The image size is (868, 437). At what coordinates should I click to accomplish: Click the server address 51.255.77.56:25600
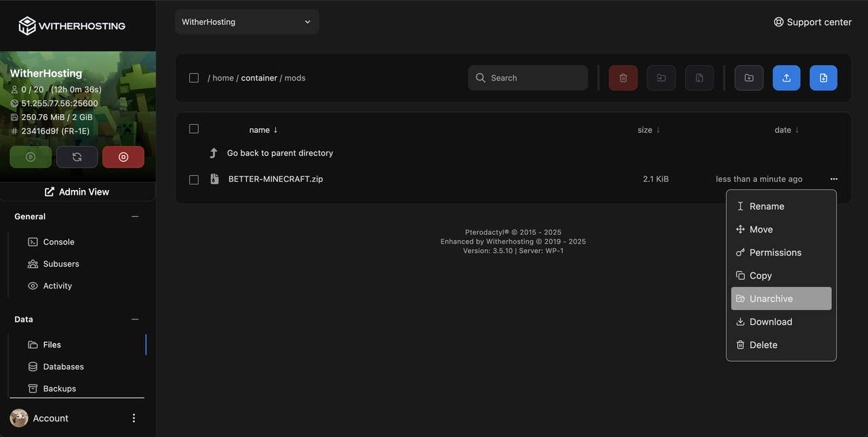point(60,103)
